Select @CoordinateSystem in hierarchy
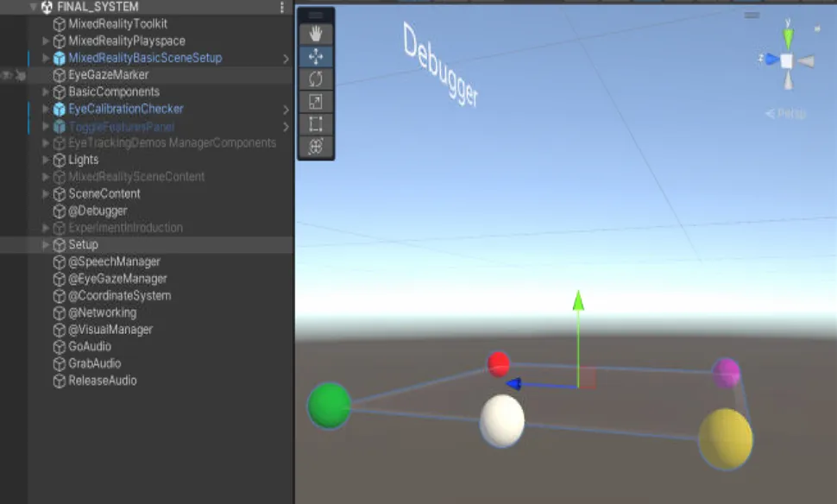Image resolution: width=837 pixels, height=504 pixels. 120,296
